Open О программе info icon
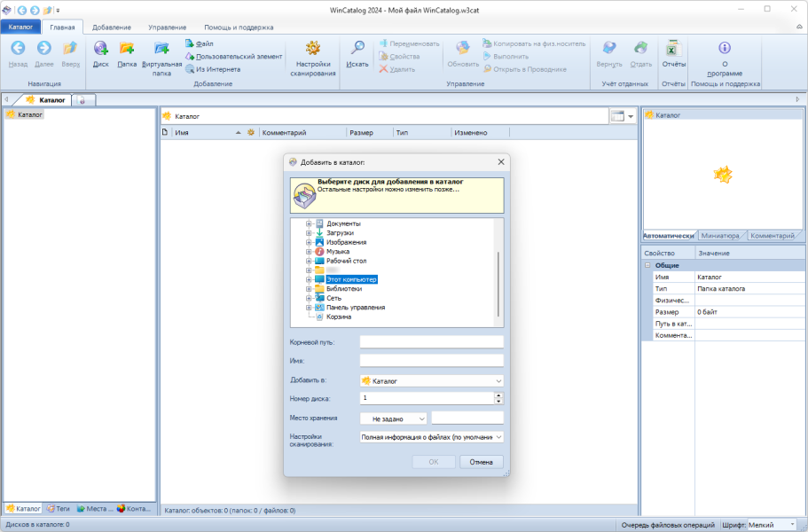 pos(725,49)
